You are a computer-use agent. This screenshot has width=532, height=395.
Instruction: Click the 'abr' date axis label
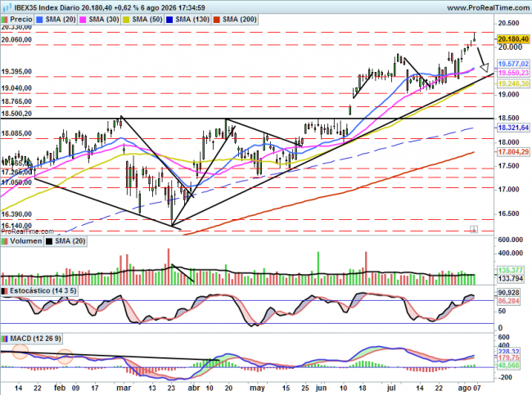(x=194, y=388)
